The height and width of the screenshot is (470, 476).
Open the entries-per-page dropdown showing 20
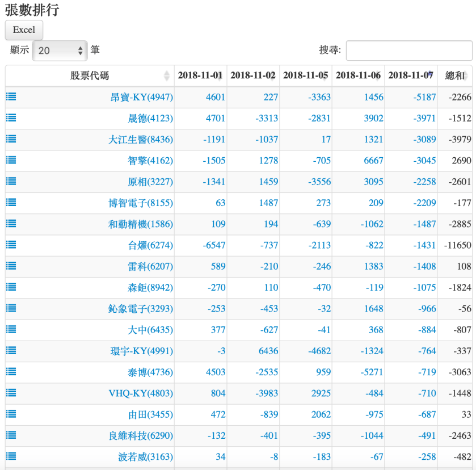point(59,51)
